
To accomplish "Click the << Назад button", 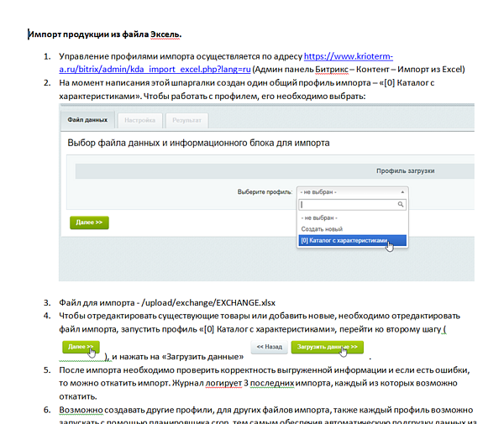I will 270,348.
